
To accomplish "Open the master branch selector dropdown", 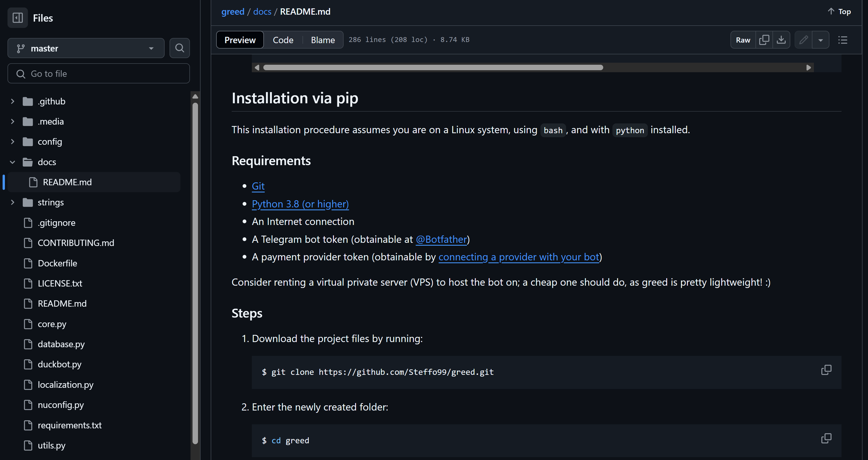I will pos(86,48).
